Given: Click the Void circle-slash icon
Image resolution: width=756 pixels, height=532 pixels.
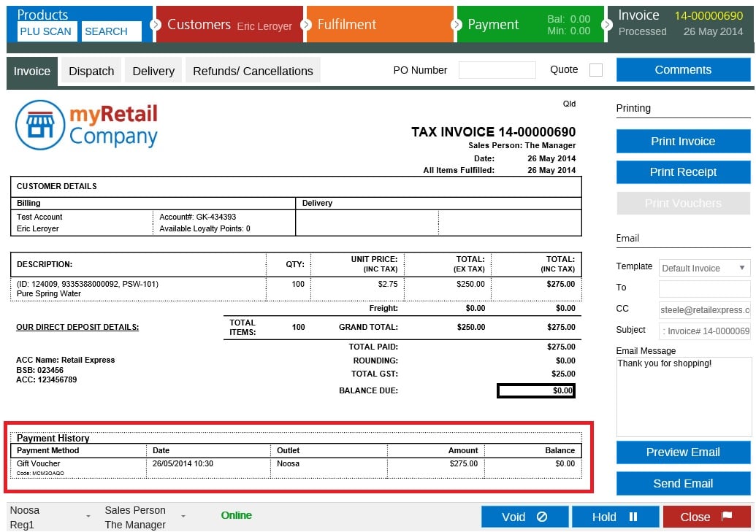Looking at the screenshot, I should (542, 517).
